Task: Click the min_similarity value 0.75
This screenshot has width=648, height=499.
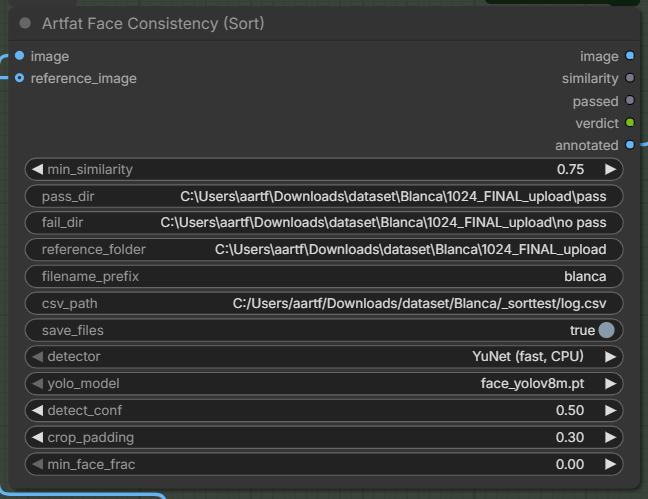Action: [x=570, y=170]
